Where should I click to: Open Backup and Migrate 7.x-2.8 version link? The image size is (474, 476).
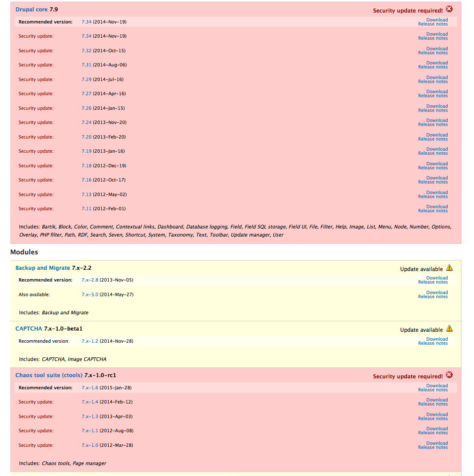pyautogui.click(x=90, y=280)
